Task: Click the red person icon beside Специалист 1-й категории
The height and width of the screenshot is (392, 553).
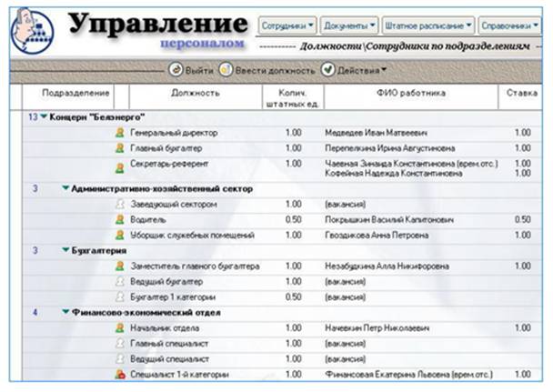Action: click(119, 375)
